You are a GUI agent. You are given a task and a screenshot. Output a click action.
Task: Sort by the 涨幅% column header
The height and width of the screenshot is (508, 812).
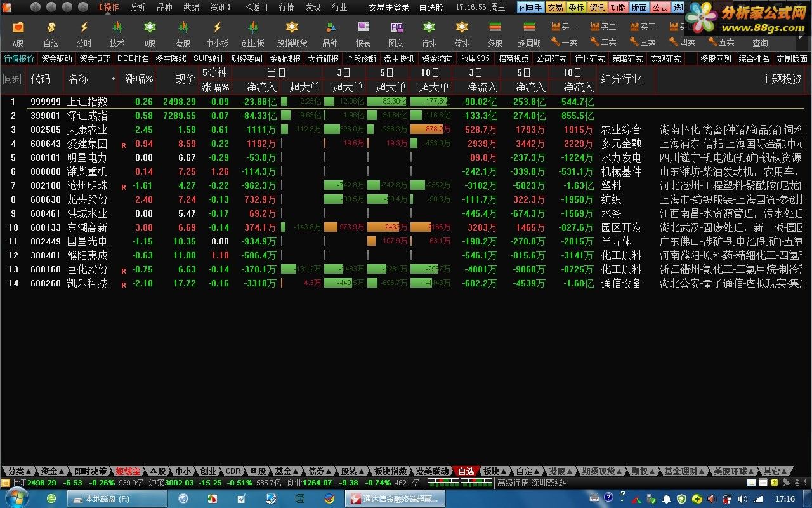click(139, 79)
